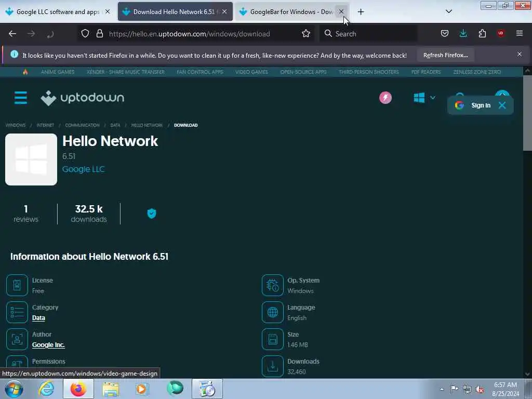Open Windows Media Player from the taskbar

coord(142,389)
